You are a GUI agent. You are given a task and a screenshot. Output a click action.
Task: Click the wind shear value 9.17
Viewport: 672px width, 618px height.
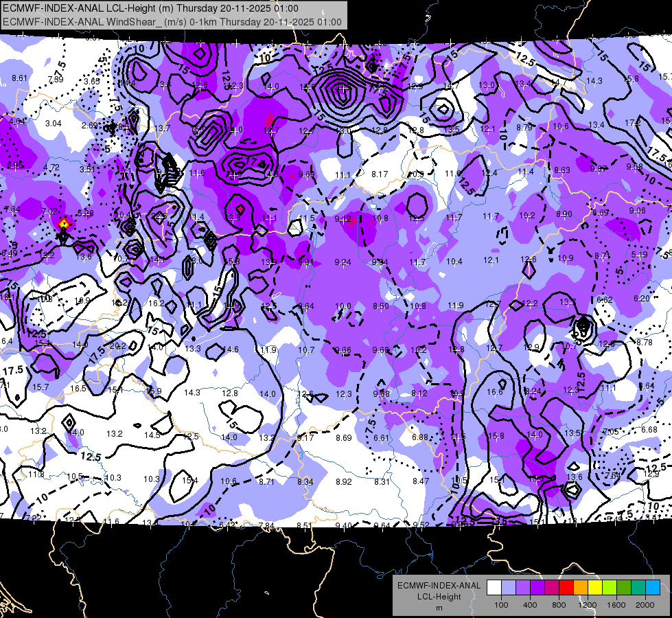[x=305, y=438]
